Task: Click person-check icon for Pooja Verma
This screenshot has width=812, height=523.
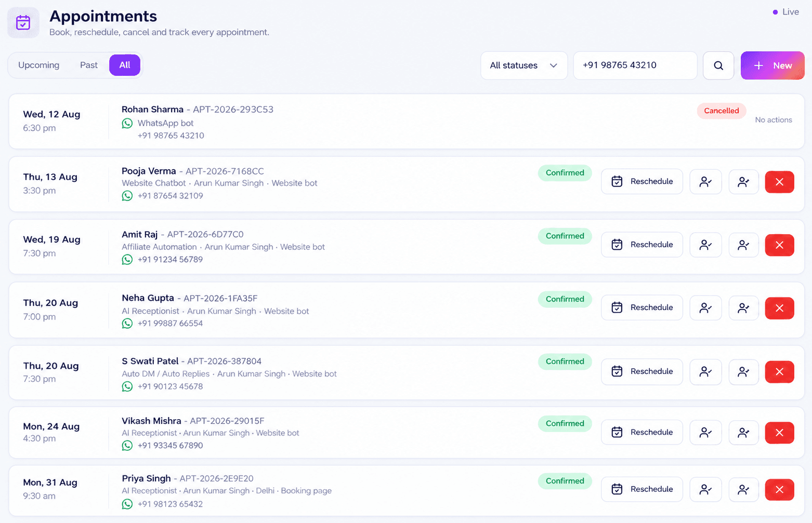Action: pos(705,182)
